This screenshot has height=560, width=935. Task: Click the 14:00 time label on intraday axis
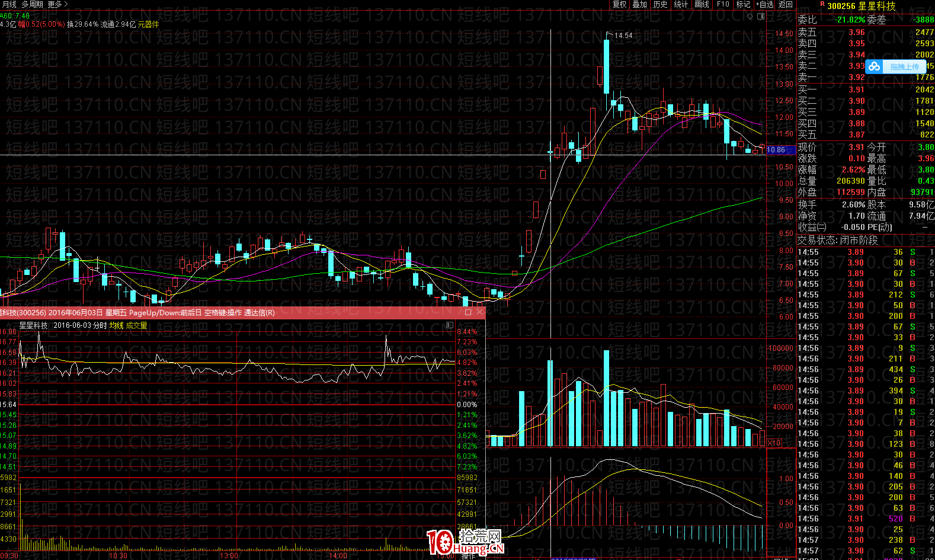click(x=338, y=556)
